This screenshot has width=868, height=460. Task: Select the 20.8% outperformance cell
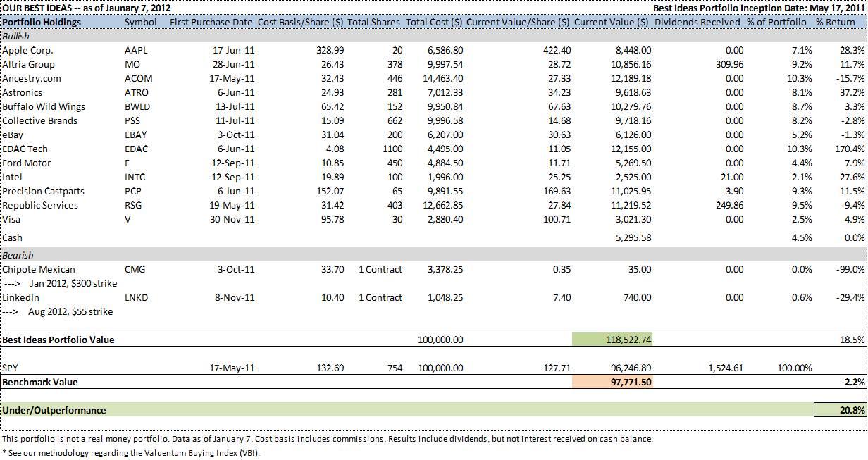[x=840, y=410]
